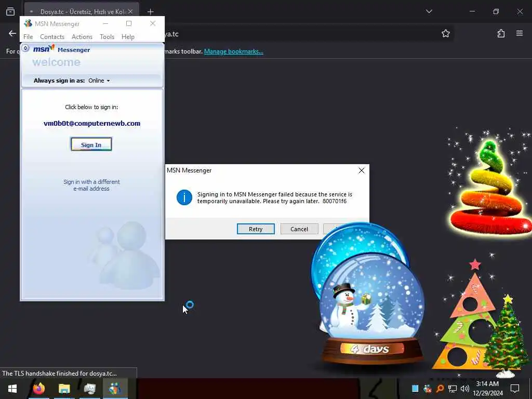Click the blue info icon in dialog
Image resolution: width=532 pixels, height=399 pixels.
tap(184, 197)
